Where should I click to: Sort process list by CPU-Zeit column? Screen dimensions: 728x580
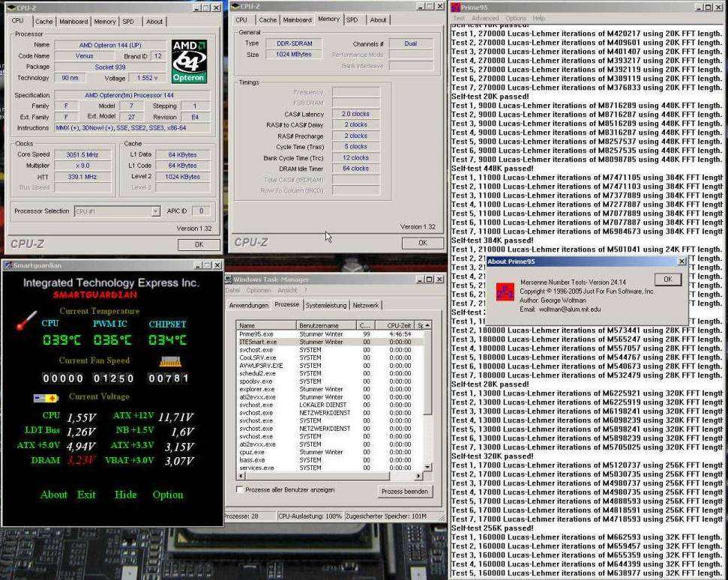click(x=394, y=325)
